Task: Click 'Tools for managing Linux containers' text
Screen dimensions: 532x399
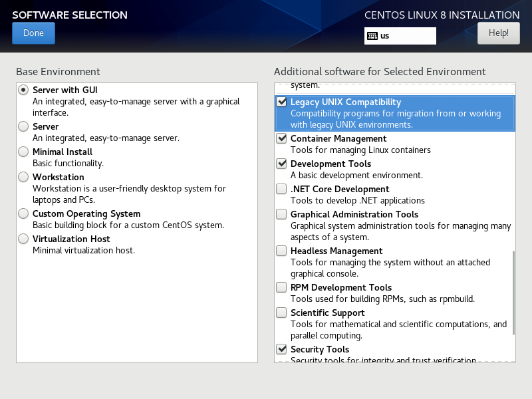Action: tap(360, 150)
